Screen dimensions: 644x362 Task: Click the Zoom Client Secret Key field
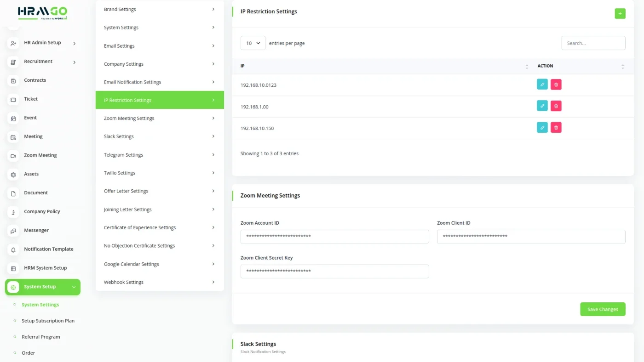point(334,271)
